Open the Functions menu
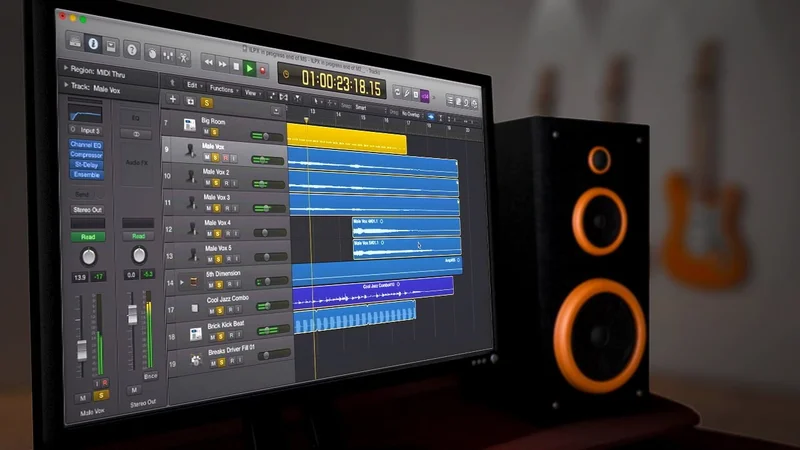 pyautogui.click(x=221, y=89)
